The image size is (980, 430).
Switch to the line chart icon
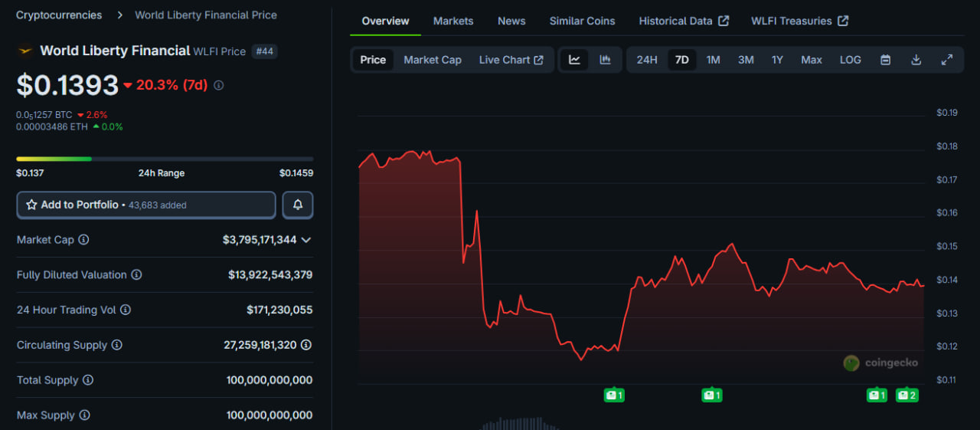[574, 60]
